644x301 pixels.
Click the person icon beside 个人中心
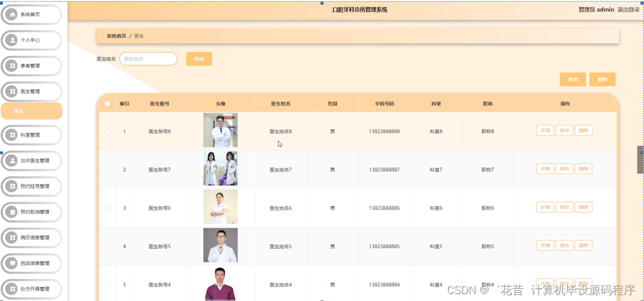tap(13, 40)
